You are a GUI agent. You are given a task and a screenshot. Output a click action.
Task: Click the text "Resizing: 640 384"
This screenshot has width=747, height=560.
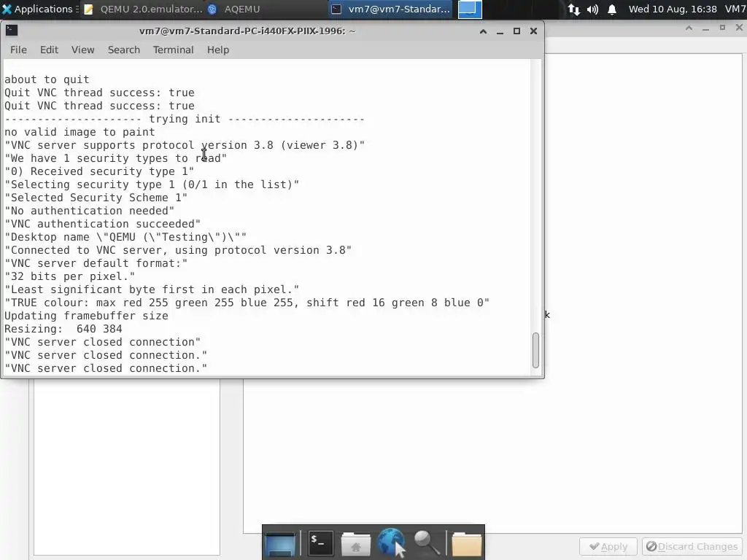pos(63,329)
